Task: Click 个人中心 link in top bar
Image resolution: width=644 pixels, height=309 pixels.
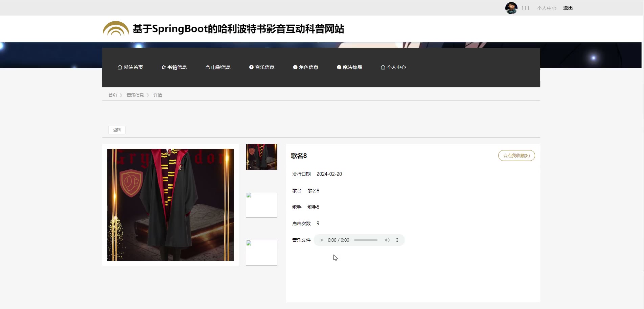Action: (x=547, y=8)
